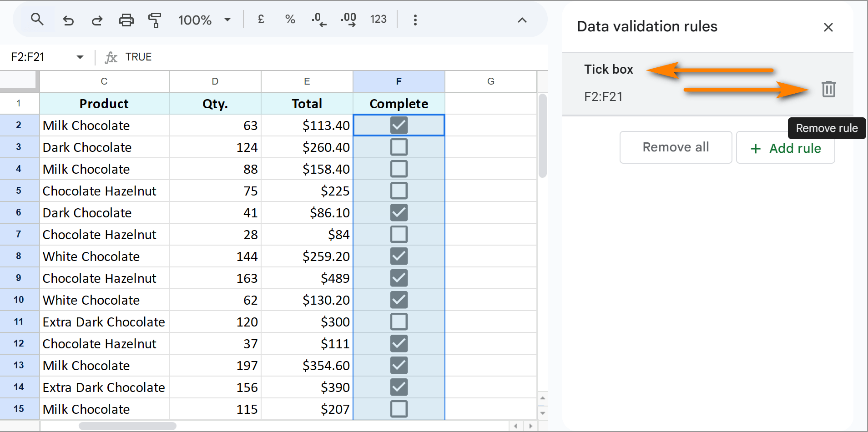Open the zoom 100% dropdown
Image resolution: width=868 pixels, height=432 pixels.
(x=205, y=20)
